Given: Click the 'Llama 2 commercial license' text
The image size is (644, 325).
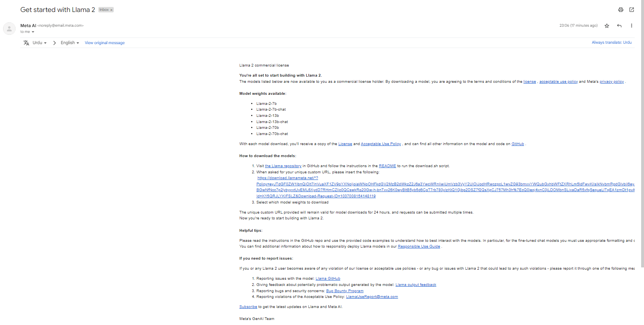Looking at the screenshot, I should [x=264, y=65].
